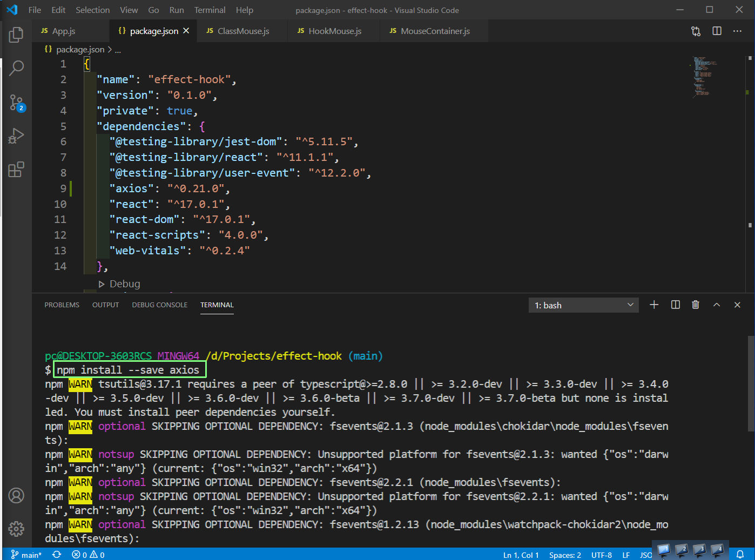Image resolution: width=755 pixels, height=560 pixels.
Task: Select the PROBLEMS panel tab
Action: 62,305
